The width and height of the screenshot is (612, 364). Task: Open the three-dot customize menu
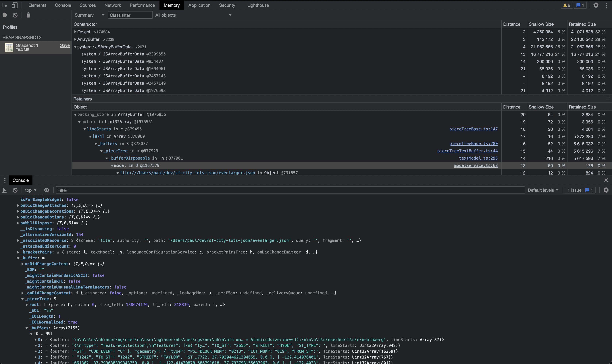[607, 5]
